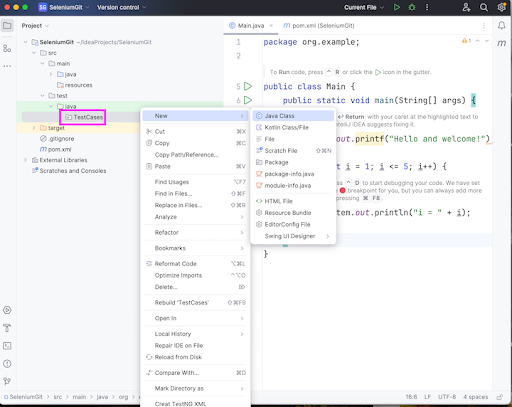512x407 pixels.
Task: Toggle read-only lock icon in status bar
Action: pos(500,397)
